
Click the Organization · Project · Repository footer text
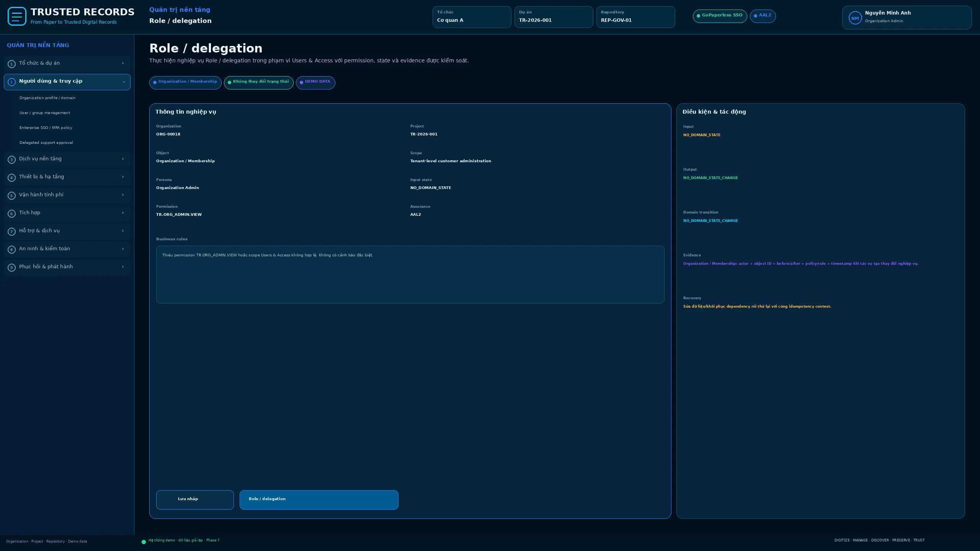click(x=46, y=541)
